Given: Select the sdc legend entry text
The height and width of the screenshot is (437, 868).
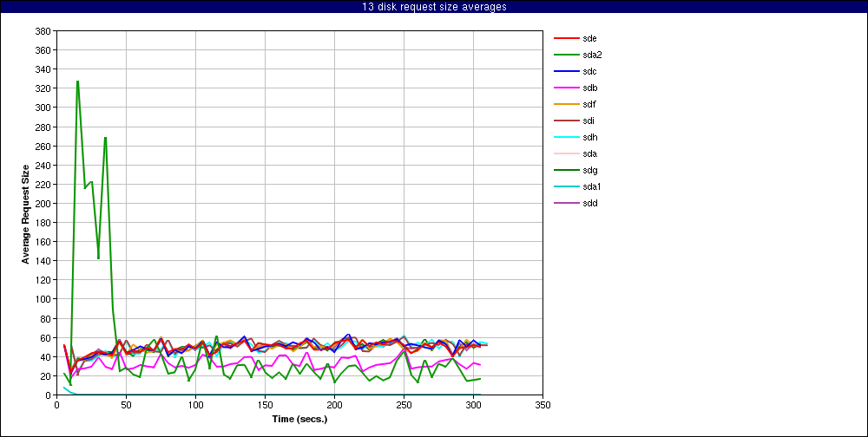Looking at the screenshot, I should (589, 71).
